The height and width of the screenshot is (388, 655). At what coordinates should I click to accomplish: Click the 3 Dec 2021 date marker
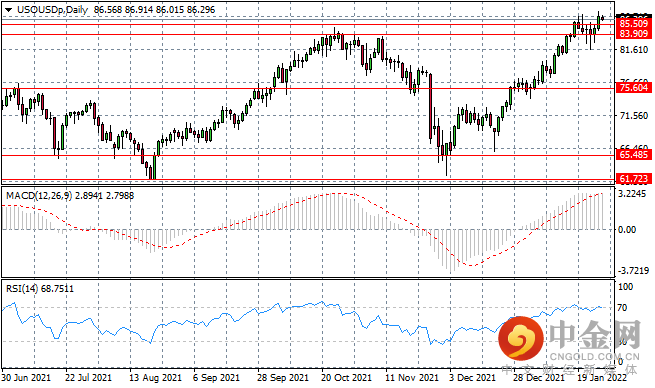click(x=472, y=378)
